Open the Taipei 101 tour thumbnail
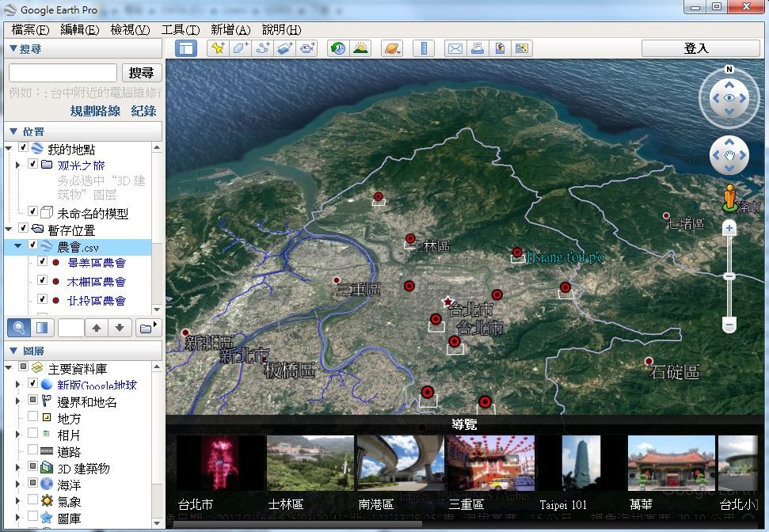The width and height of the screenshot is (769, 532). pos(581,463)
